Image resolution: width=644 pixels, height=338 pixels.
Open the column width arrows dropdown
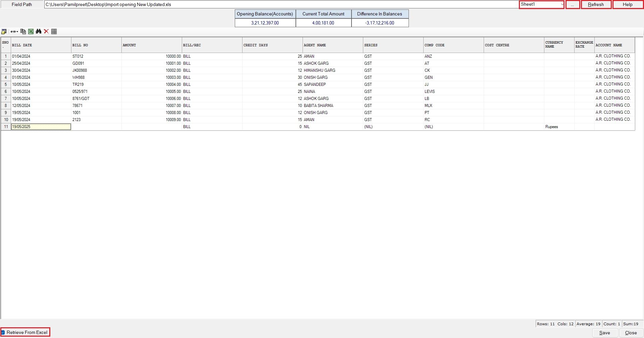(14, 32)
